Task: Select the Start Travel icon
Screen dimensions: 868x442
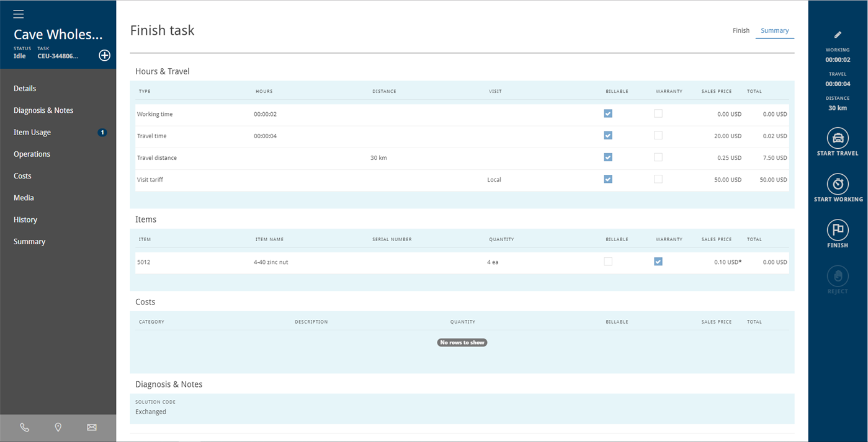Action: click(838, 138)
